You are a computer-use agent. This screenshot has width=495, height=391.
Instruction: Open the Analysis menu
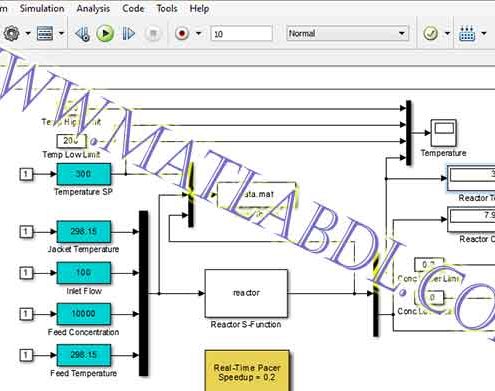point(93,8)
